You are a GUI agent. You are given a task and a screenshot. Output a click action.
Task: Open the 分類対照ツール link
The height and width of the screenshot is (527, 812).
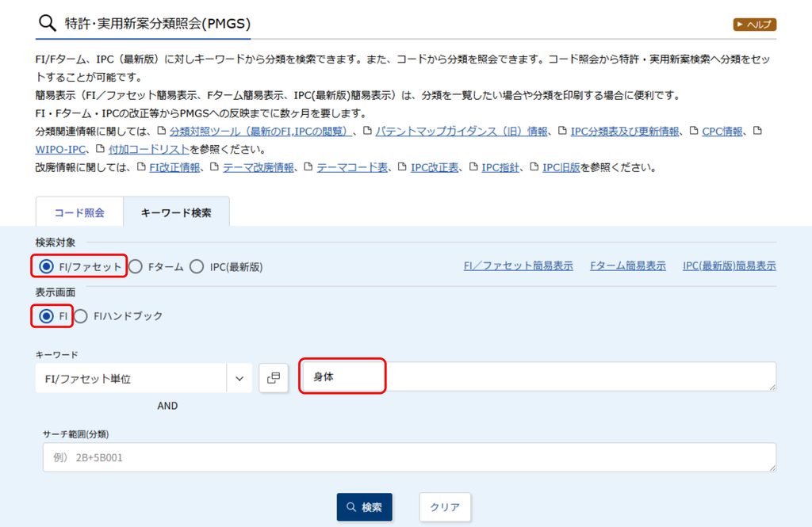point(260,132)
